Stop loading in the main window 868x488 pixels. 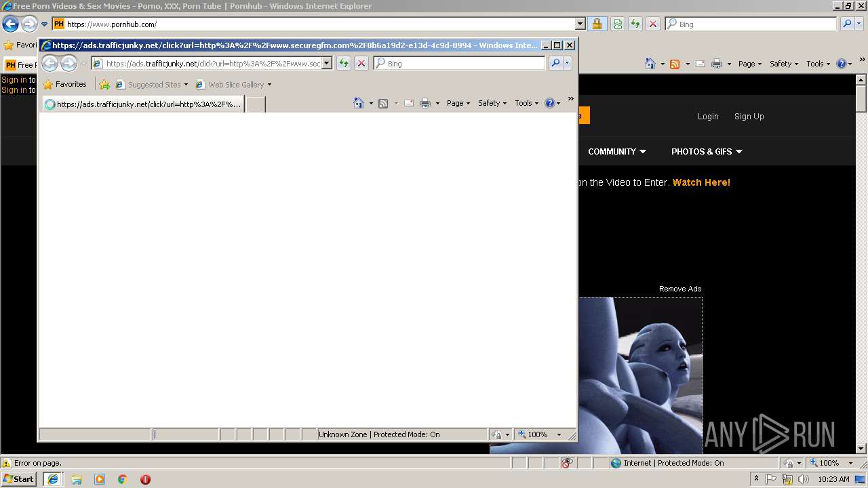[653, 24]
